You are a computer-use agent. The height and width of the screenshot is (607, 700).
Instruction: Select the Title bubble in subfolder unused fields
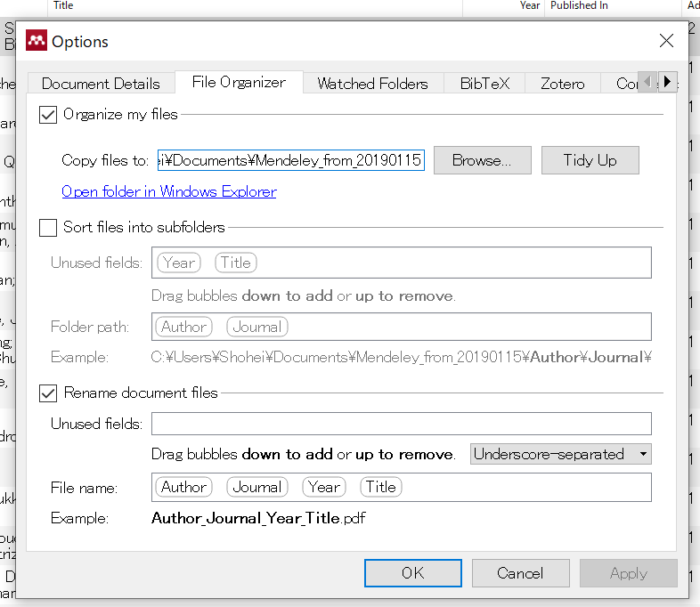click(x=236, y=263)
